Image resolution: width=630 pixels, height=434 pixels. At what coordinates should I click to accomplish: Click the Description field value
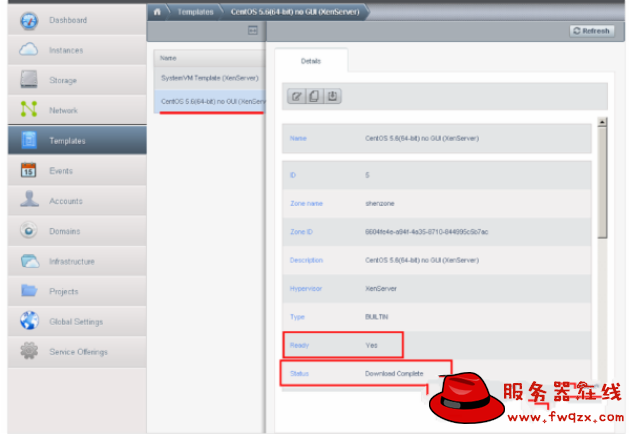point(422,260)
